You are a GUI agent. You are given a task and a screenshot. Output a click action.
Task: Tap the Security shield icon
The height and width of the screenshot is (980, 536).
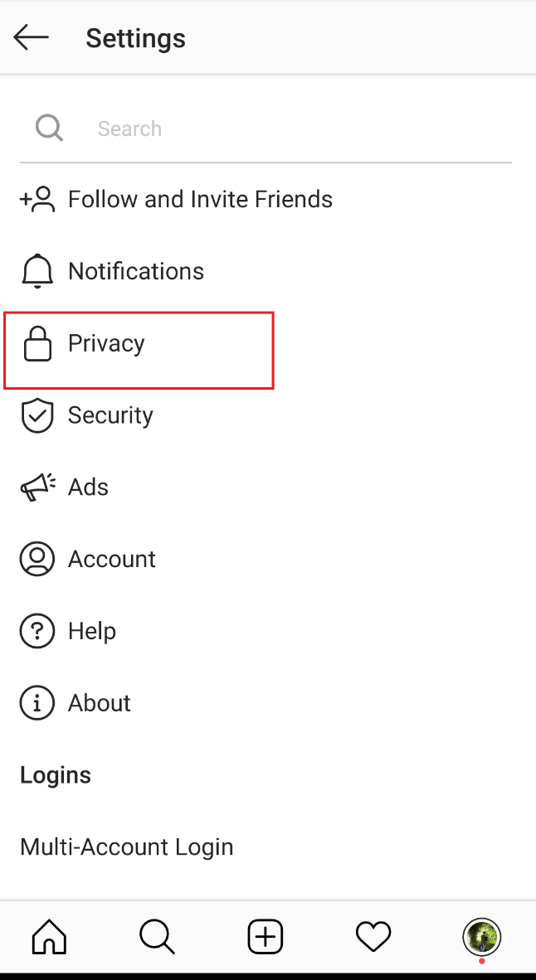coord(37,415)
